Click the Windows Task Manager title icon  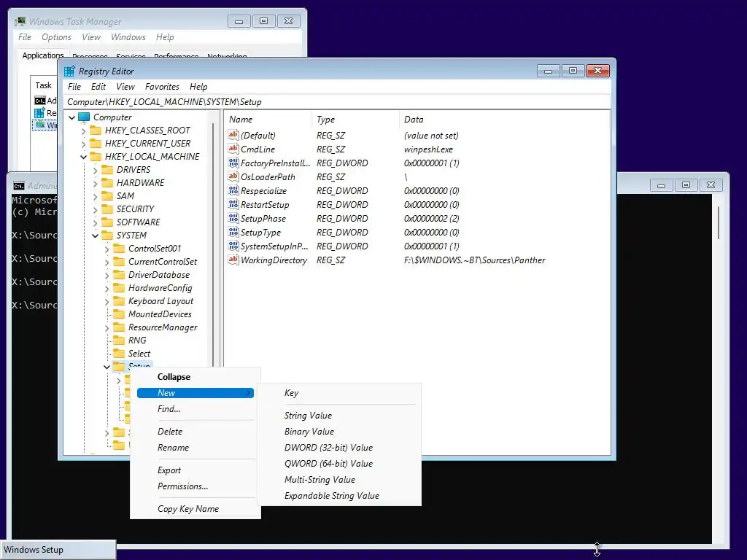click(20, 21)
